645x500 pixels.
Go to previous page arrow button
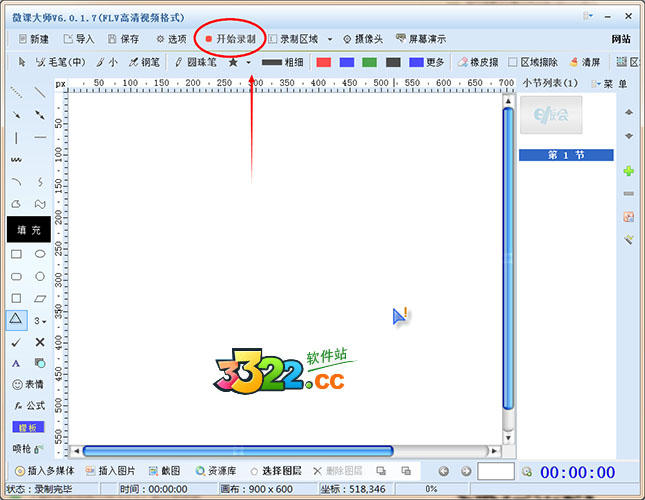[x=443, y=471]
